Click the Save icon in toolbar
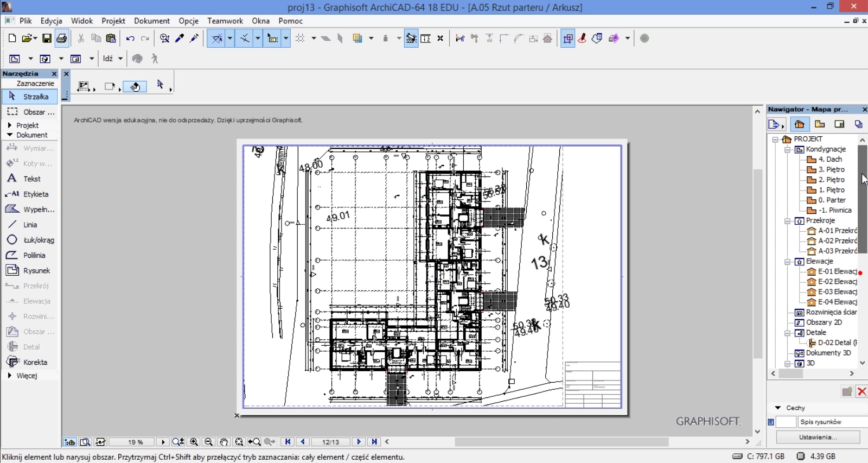The image size is (868, 463). 47,39
